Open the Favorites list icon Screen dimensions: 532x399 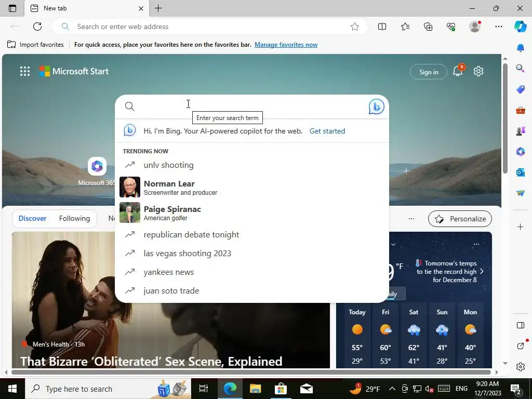[x=405, y=26]
